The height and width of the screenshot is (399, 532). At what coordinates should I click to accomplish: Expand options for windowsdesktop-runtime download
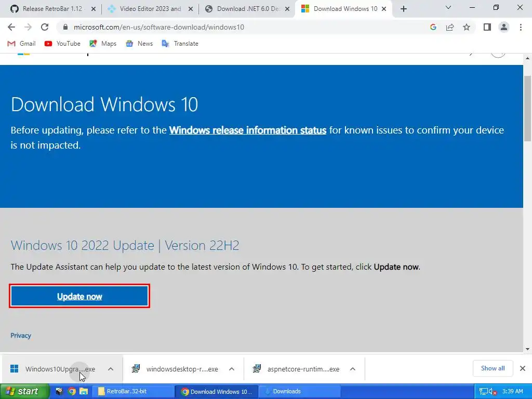pyautogui.click(x=232, y=369)
